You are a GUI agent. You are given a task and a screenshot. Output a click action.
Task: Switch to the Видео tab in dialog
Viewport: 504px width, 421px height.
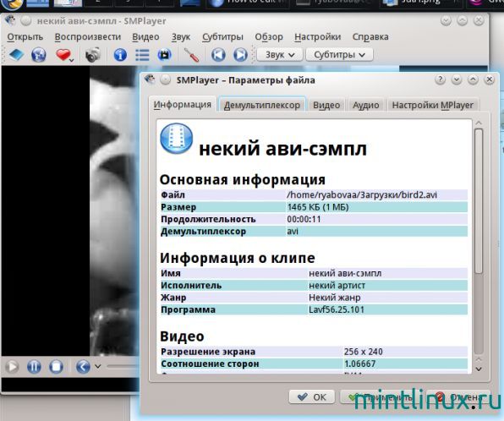326,105
